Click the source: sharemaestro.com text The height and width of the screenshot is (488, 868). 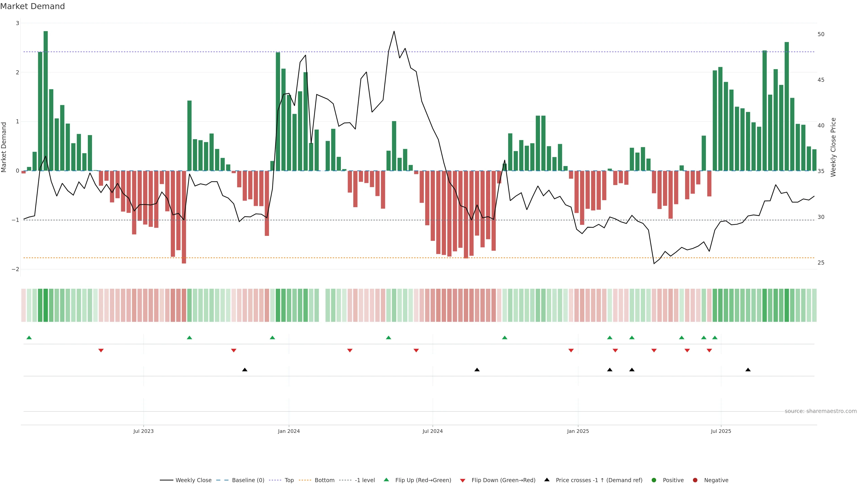tap(821, 411)
